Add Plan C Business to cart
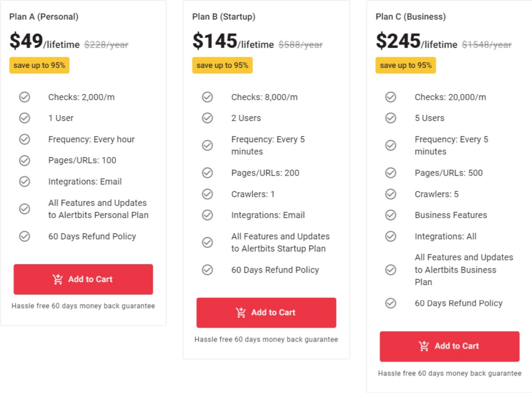 (449, 346)
